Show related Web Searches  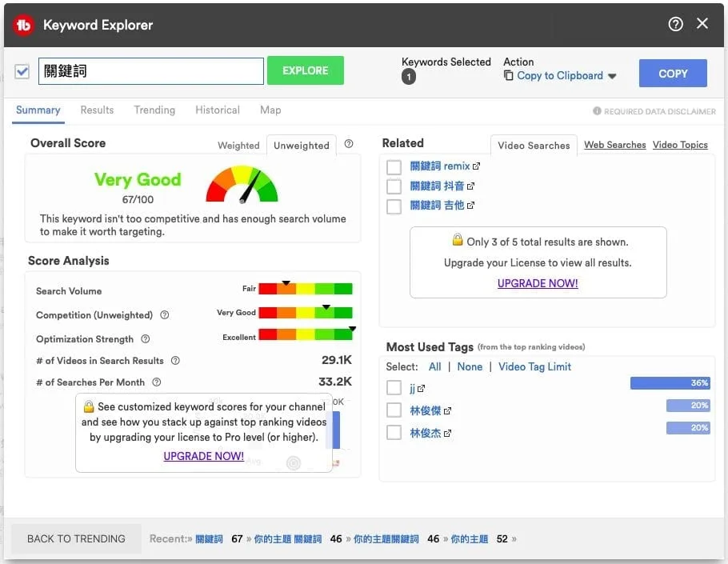pyautogui.click(x=614, y=145)
